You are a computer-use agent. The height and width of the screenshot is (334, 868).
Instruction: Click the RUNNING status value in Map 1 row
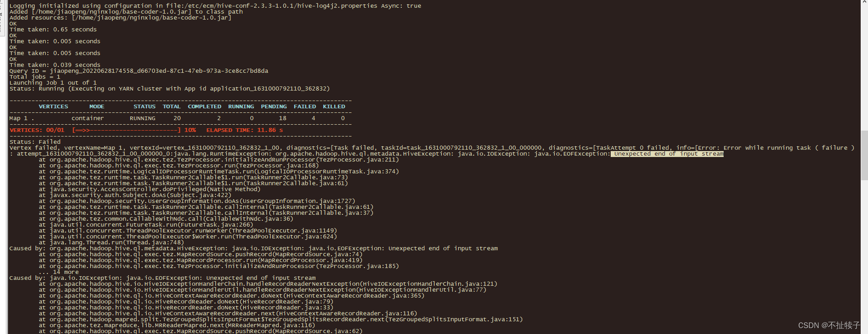coord(143,118)
